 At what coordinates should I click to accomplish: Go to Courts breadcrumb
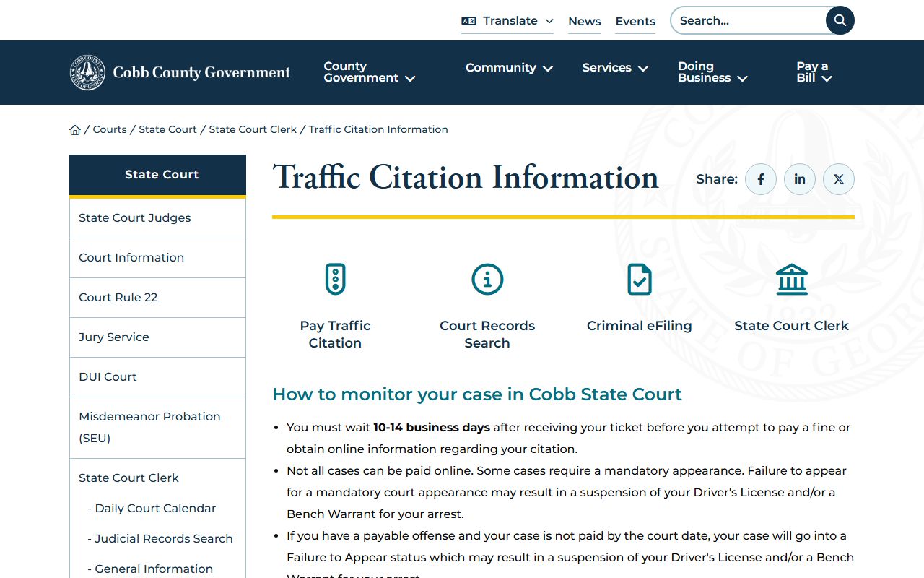pos(110,129)
